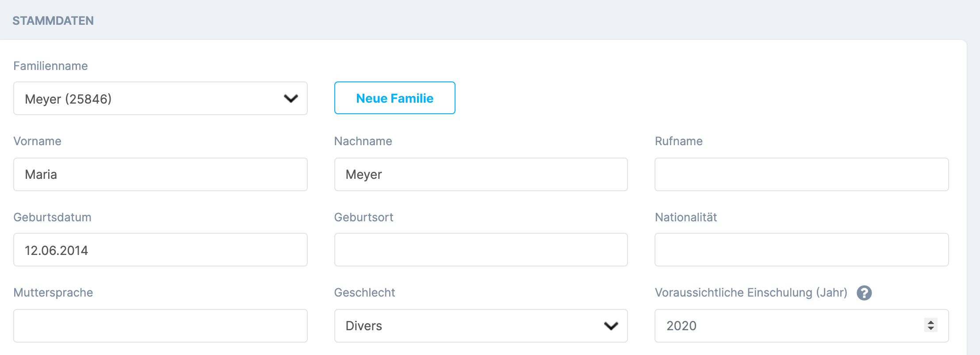Click the empty Nationalität field
Viewport: 980px width, 355px height.
pos(801,250)
